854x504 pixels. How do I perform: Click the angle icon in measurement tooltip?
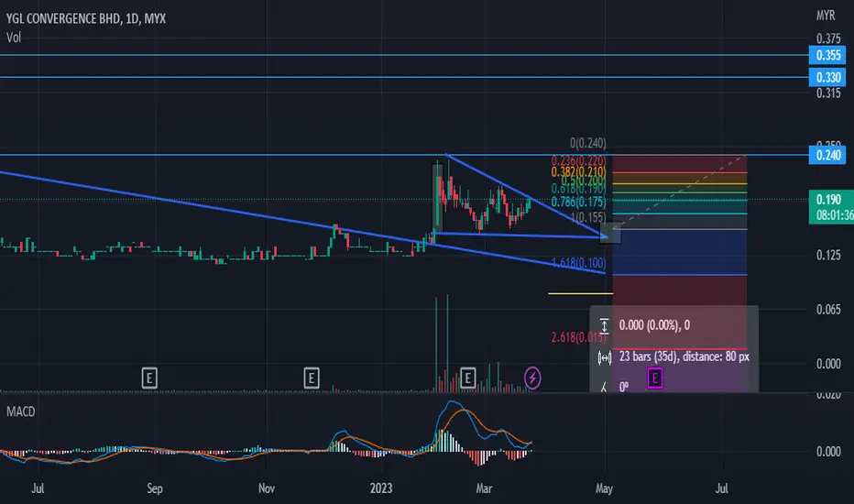[604, 387]
